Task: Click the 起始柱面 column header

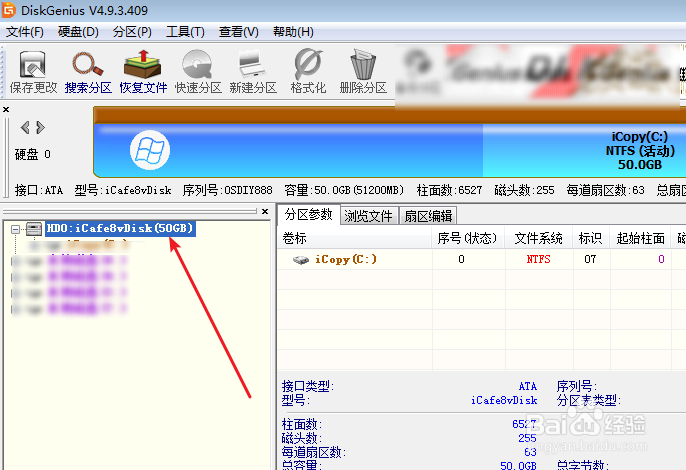Action: pyautogui.click(x=640, y=239)
